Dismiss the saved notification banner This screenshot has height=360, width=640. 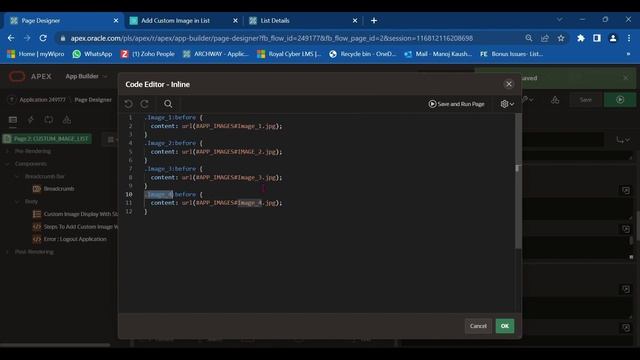click(626, 78)
